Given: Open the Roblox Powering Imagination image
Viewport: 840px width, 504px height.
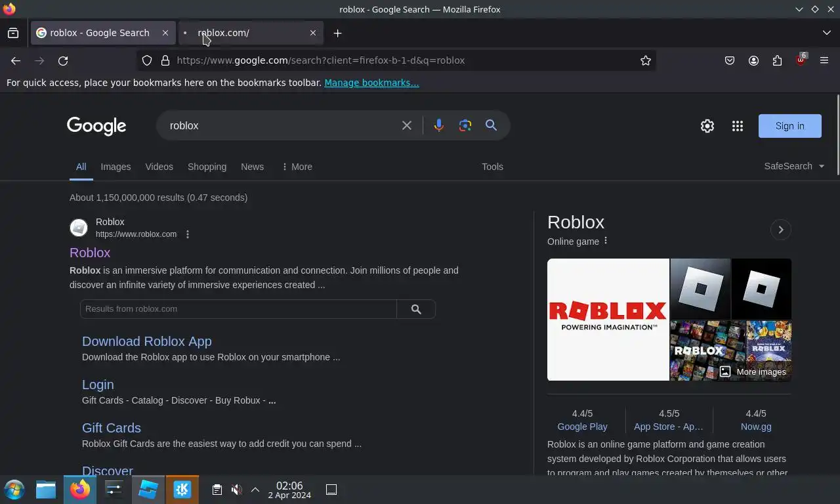Looking at the screenshot, I should [608, 320].
